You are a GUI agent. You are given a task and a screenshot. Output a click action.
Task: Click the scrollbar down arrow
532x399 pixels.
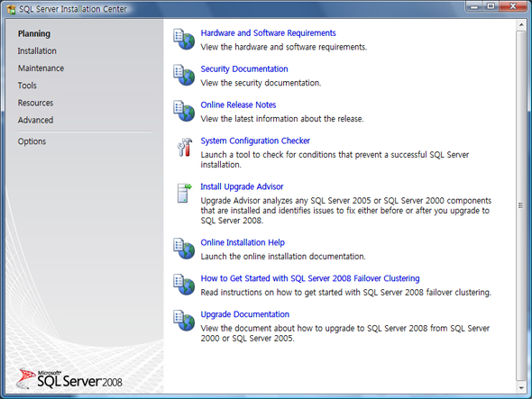pyautogui.click(x=521, y=387)
